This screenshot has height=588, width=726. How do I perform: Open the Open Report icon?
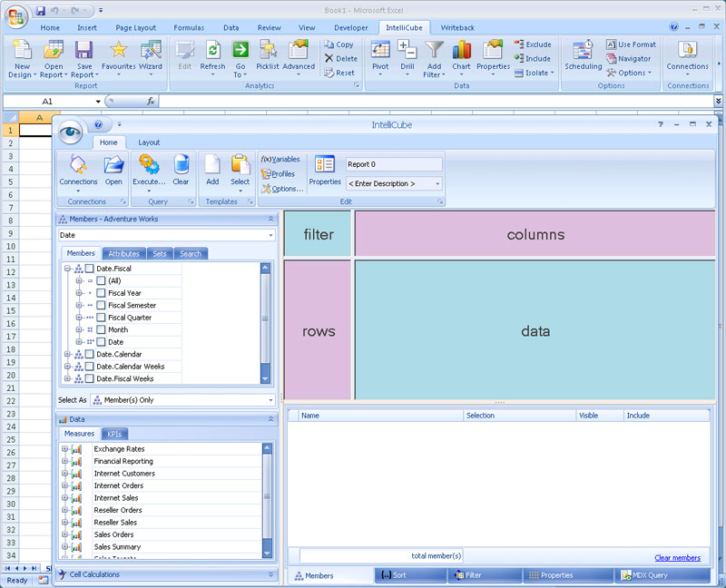point(54,50)
